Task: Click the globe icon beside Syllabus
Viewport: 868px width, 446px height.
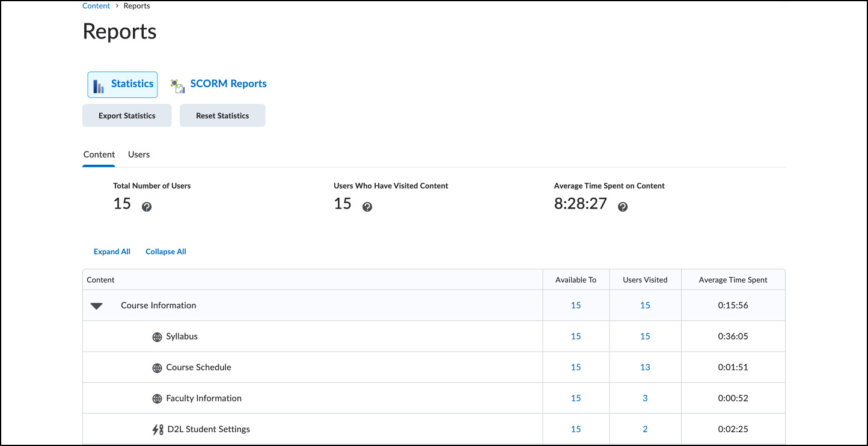Action: pyautogui.click(x=157, y=337)
